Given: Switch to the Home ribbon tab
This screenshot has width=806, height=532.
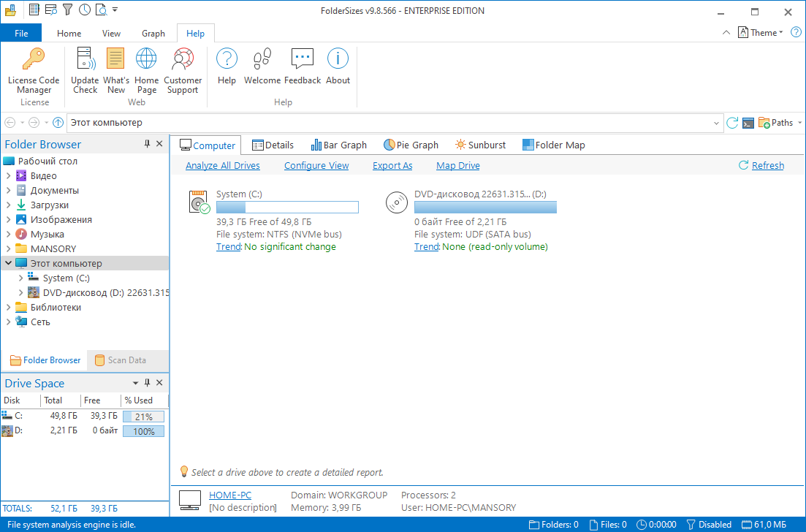Looking at the screenshot, I should click(x=69, y=33).
